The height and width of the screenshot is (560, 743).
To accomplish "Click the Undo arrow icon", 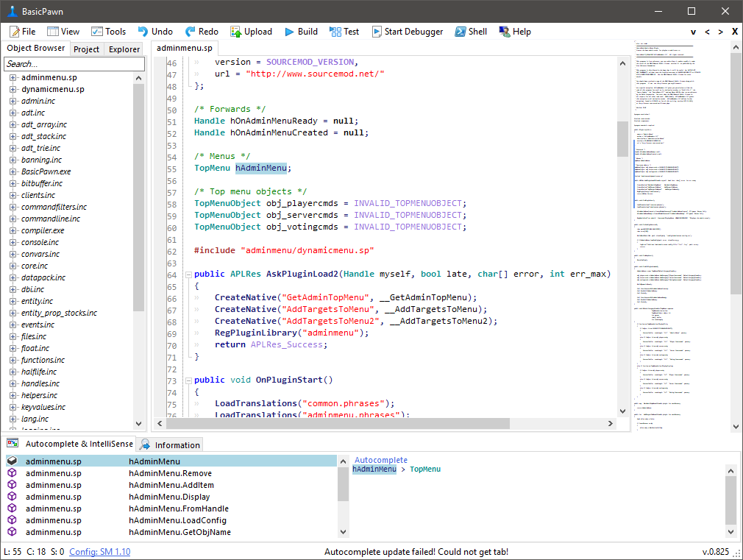I will tap(143, 32).
